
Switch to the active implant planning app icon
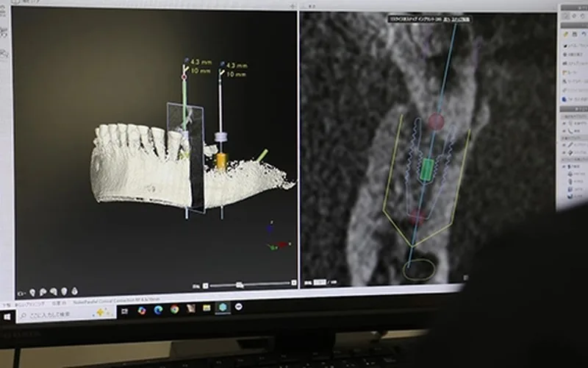tap(223, 308)
